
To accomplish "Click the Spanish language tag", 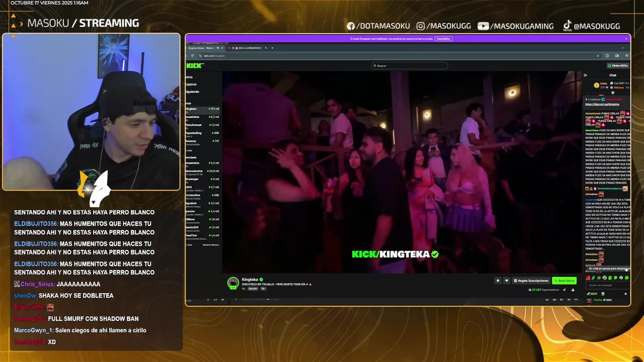I will tap(253, 289).
